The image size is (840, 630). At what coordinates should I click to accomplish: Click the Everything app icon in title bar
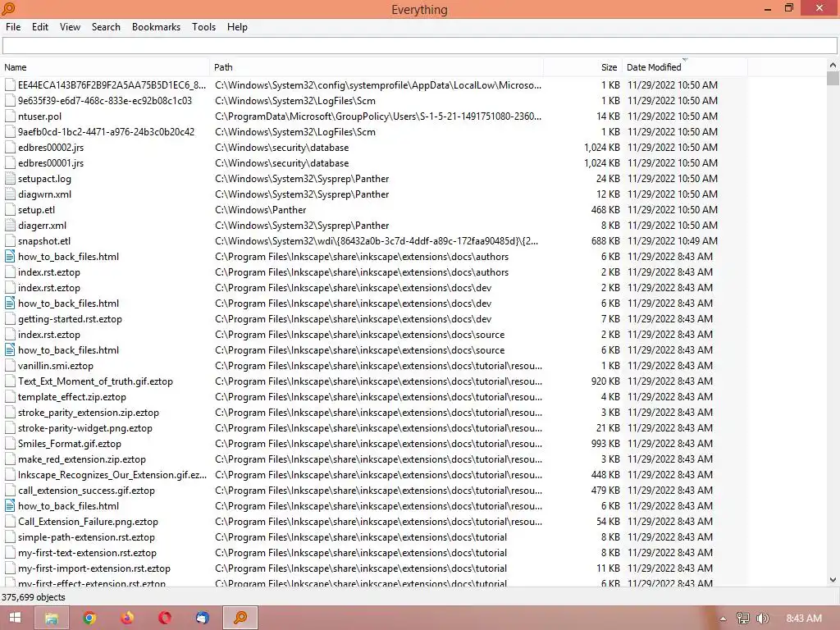(8, 9)
